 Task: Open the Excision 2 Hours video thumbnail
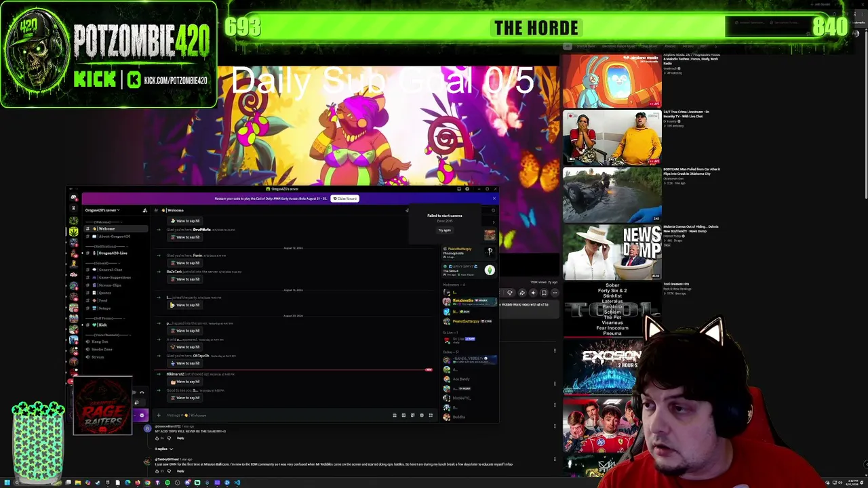pyautogui.click(x=604, y=367)
